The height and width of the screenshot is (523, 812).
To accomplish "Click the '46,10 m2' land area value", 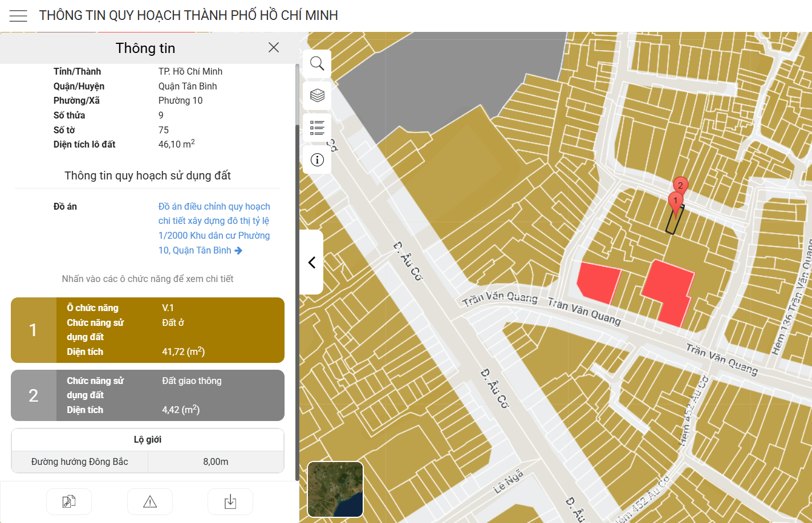I will (177, 144).
